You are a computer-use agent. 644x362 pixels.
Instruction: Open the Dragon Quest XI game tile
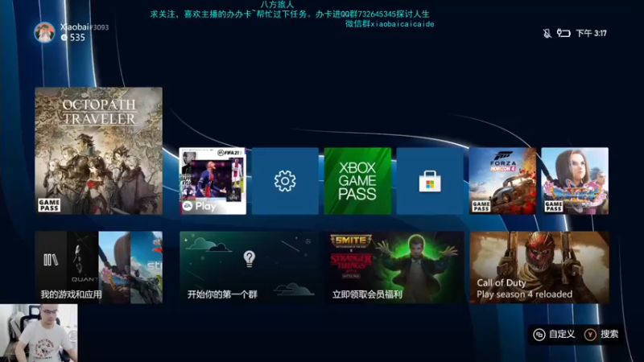(575, 181)
